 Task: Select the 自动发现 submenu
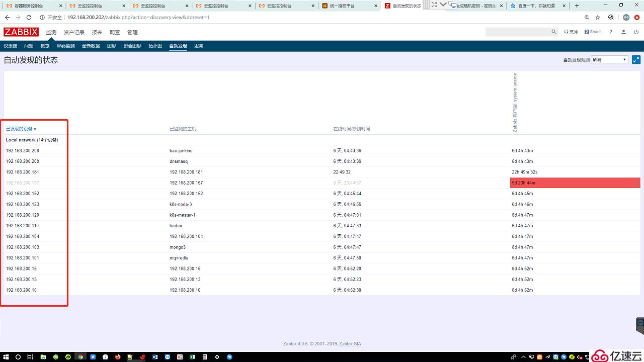[x=178, y=46]
